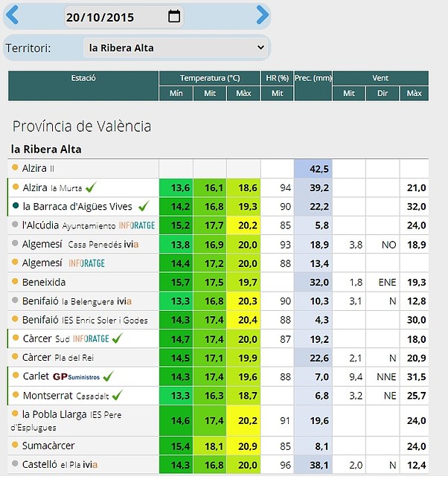Click the orange status dot beside Sumacàrcer
Viewport: 448px width, 479px height.
15,445
